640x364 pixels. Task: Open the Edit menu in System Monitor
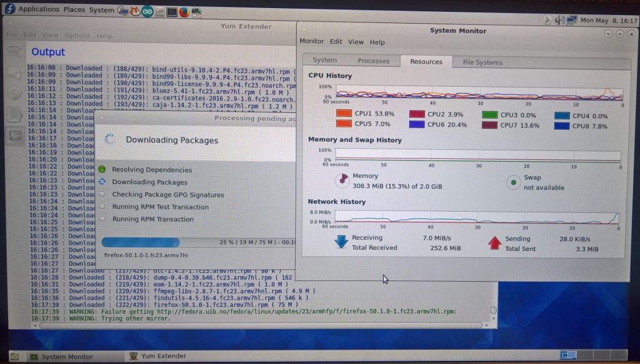pos(336,42)
